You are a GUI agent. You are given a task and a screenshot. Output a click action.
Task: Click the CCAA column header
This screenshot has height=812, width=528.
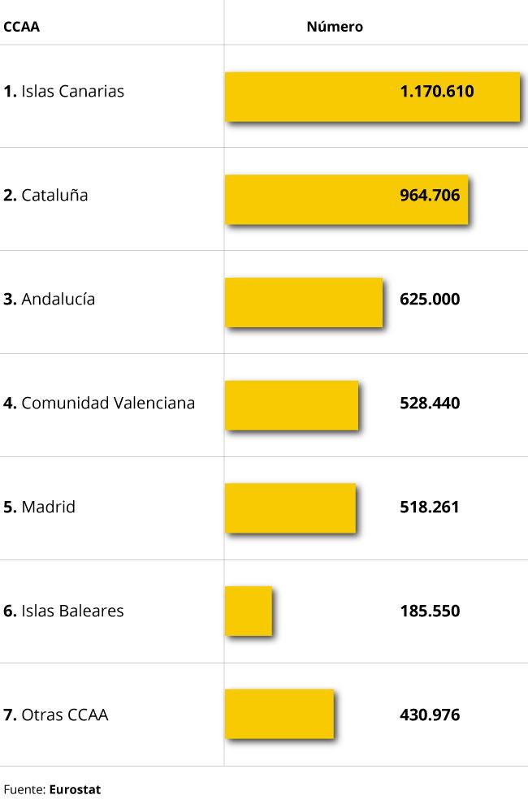(22, 27)
